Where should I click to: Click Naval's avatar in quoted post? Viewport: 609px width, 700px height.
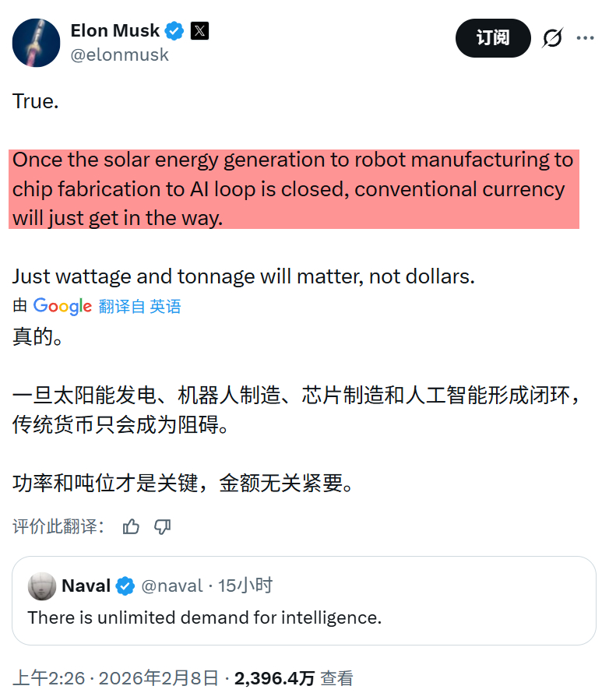[x=41, y=586]
